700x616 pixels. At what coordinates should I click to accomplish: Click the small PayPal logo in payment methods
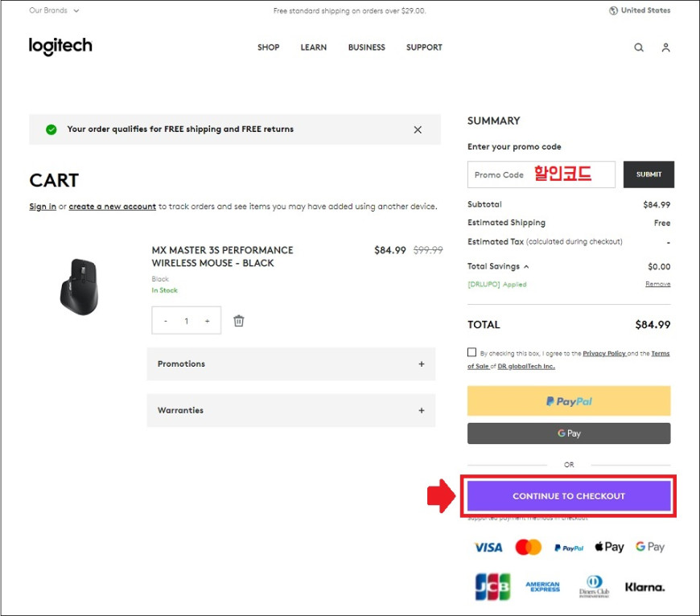tap(569, 548)
